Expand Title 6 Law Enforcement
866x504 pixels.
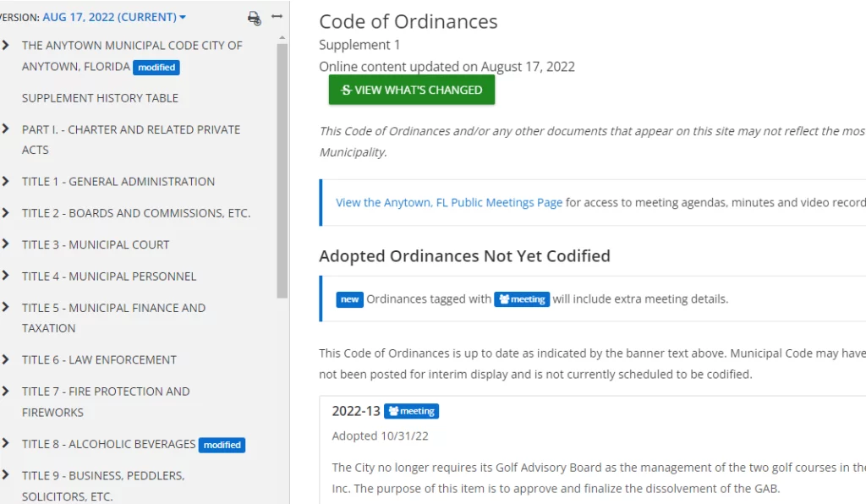pyautogui.click(x=8, y=359)
